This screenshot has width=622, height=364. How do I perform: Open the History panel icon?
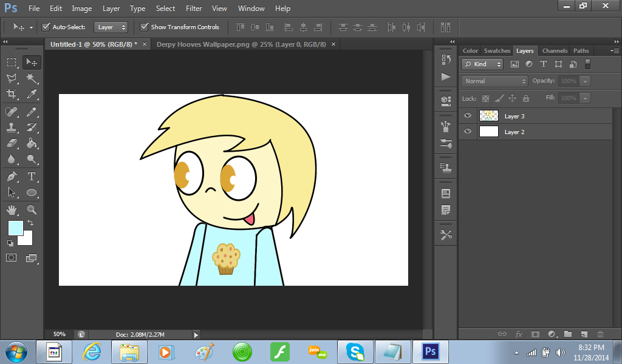coord(446,59)
